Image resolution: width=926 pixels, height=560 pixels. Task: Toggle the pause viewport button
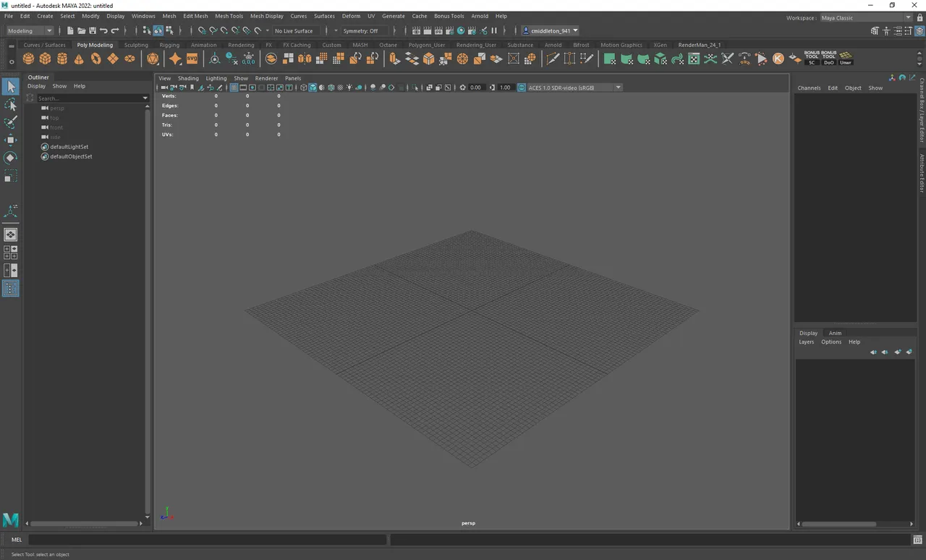click(494, 30)
